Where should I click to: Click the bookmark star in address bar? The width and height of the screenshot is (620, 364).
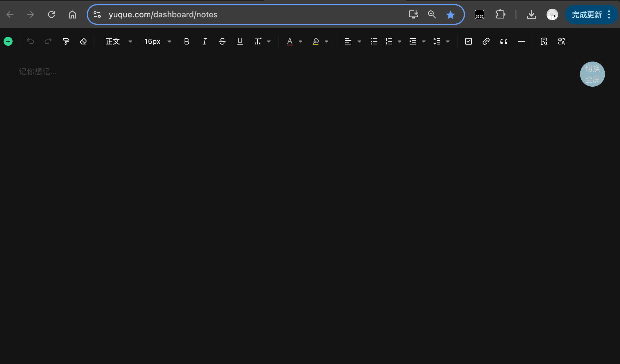[450, 15]
